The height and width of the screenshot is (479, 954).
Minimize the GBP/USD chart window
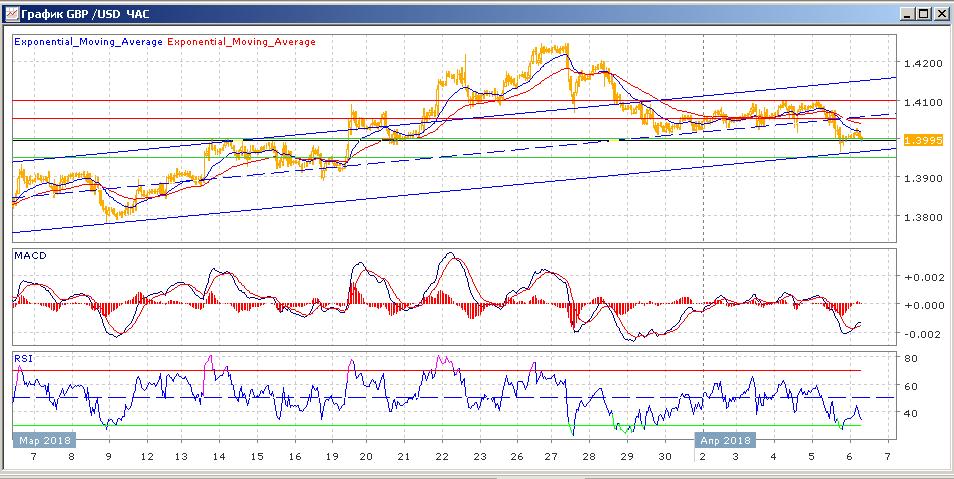906,14
